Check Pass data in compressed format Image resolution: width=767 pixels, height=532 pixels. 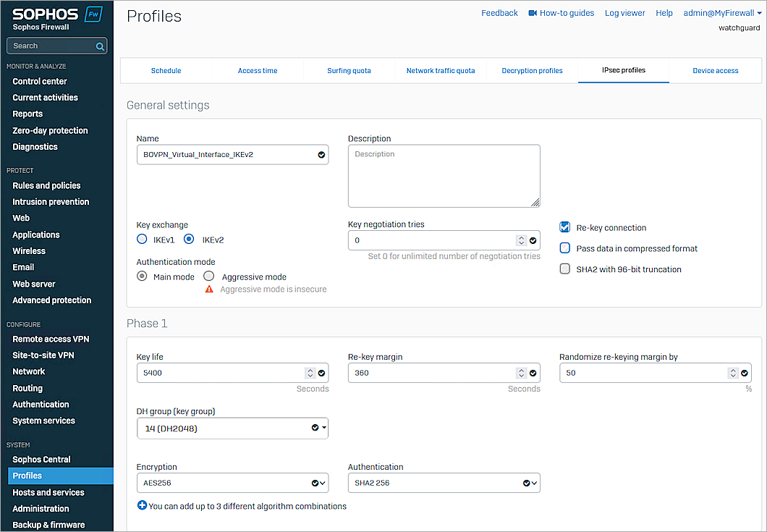(x=564, y=248)
